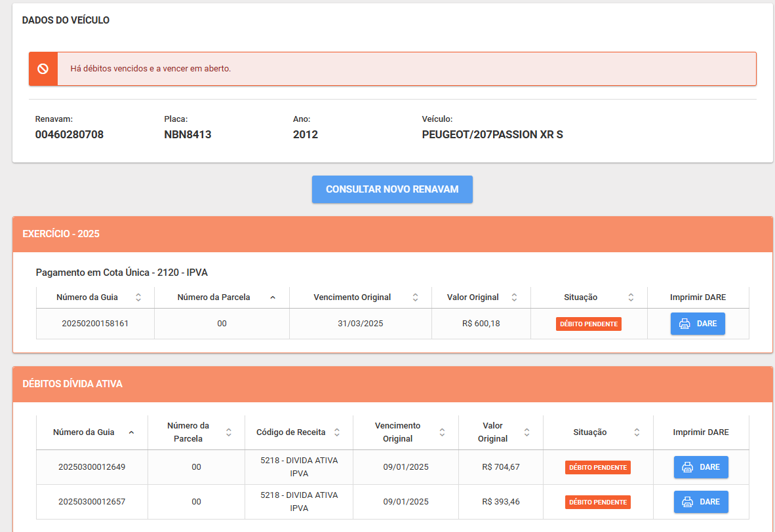Sort Dívida Ativa by Número da Guia
The width and height of the screenshot is (775, 532).
click(131, 432)
